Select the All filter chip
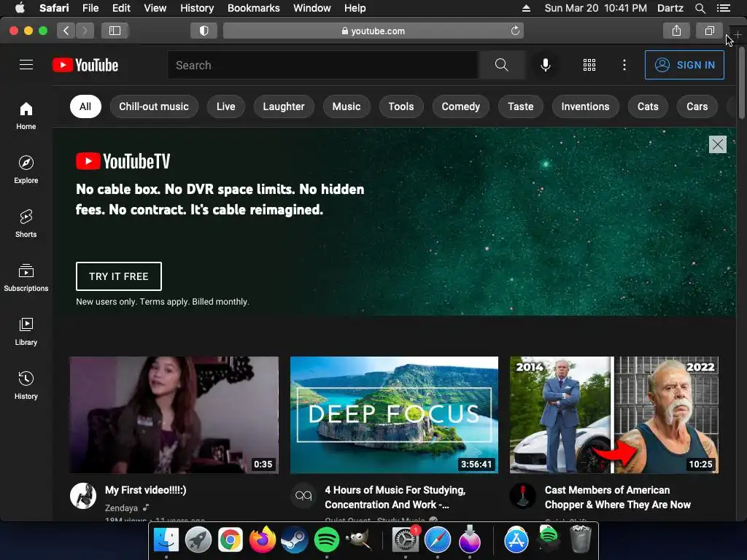 (85, 106)
